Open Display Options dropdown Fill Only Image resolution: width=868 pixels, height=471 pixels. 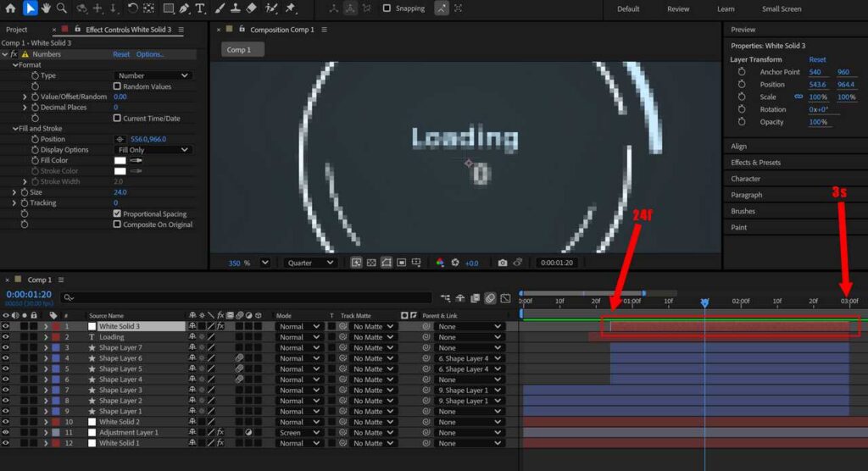(x=153, y=149)
